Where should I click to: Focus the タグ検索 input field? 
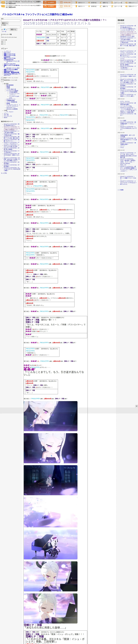pyautogui.click(x=11, y=27)
